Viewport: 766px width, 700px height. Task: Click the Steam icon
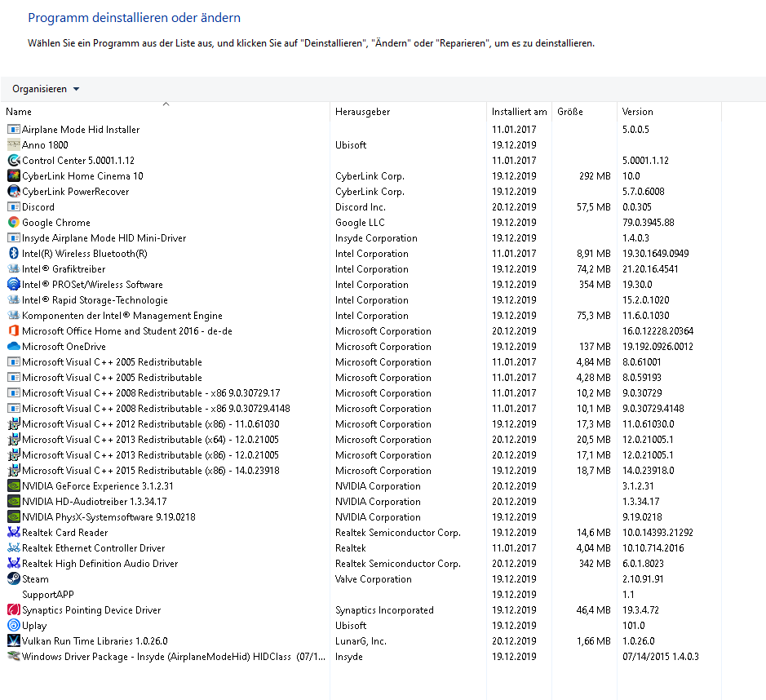tap(14, 579)
